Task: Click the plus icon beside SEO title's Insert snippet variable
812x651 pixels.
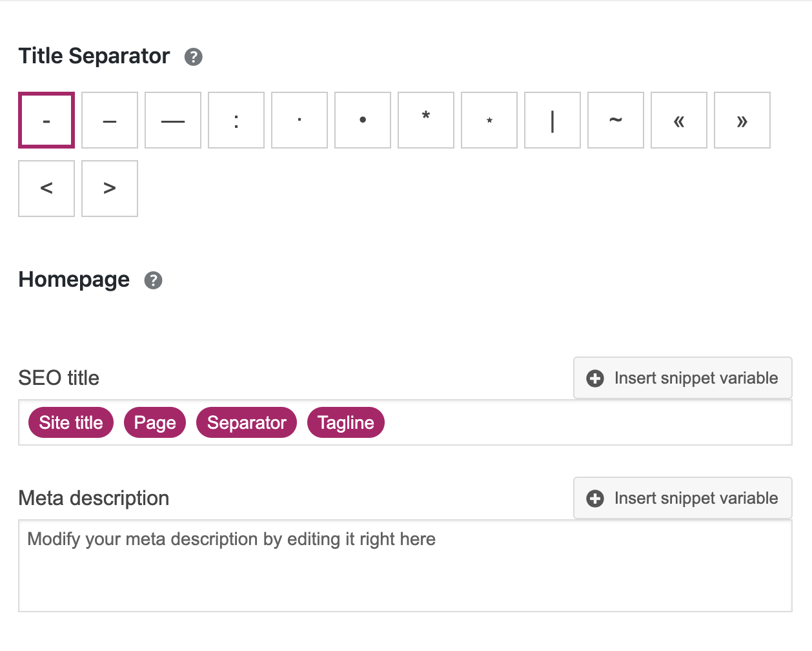Action: coord(594,378)
